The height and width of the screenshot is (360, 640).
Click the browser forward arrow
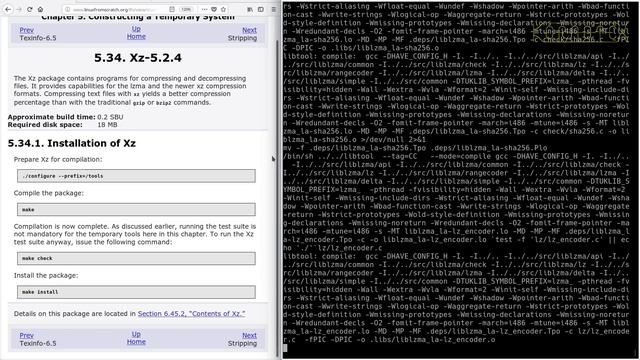(19, 9)
